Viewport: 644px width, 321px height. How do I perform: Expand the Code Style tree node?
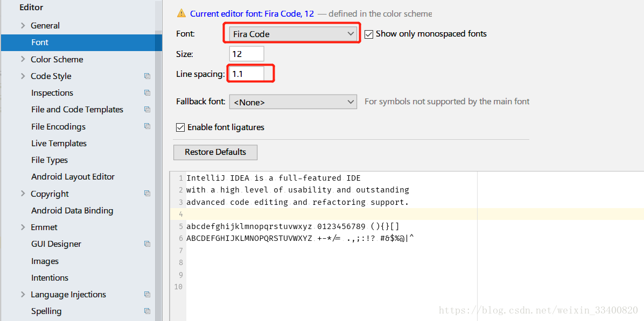tap(23, 76)
